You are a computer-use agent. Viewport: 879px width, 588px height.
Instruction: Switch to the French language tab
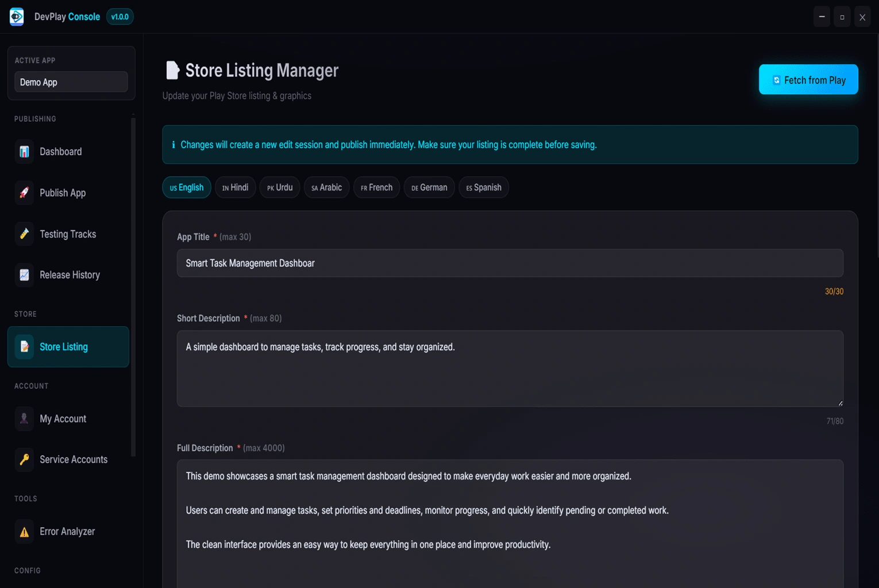377,187
